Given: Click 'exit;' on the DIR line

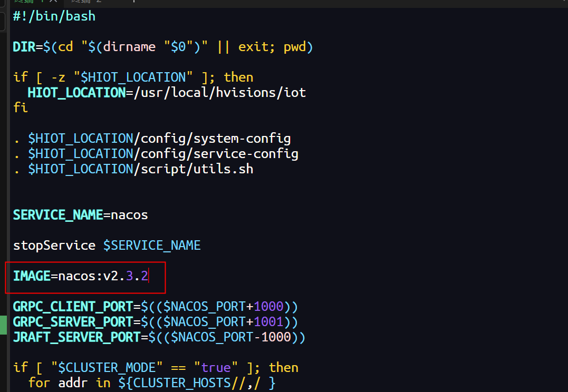Looking at the screenshot, I should [x=256, y=47].
